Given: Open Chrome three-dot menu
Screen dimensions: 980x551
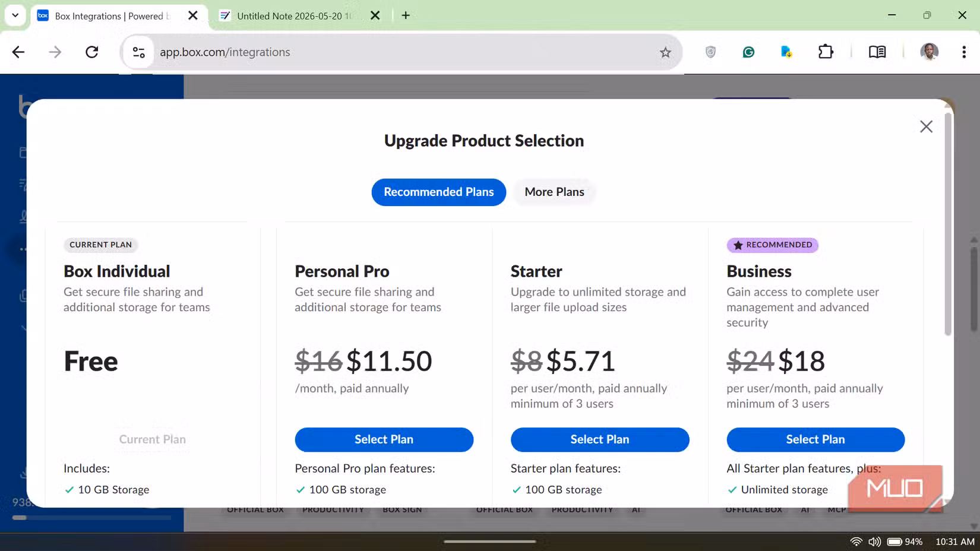Looking at the screenshot, I should (x=963, y=52).
